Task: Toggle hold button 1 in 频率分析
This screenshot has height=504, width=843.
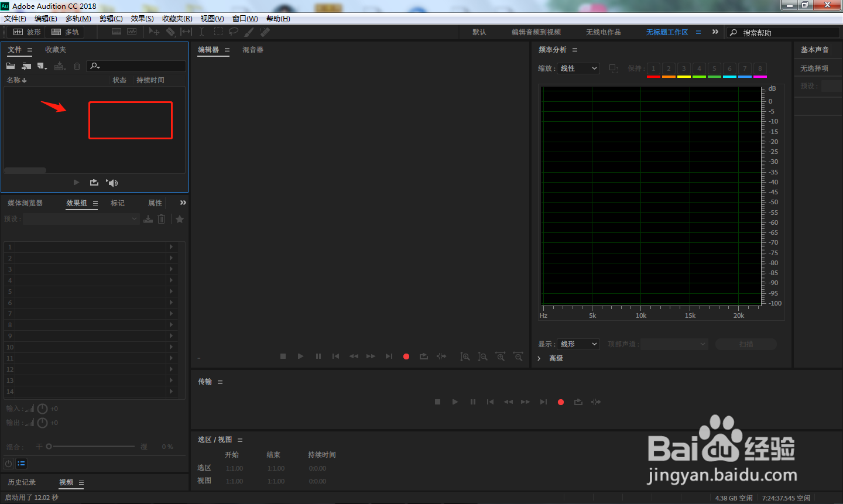Action: (654, 69)
